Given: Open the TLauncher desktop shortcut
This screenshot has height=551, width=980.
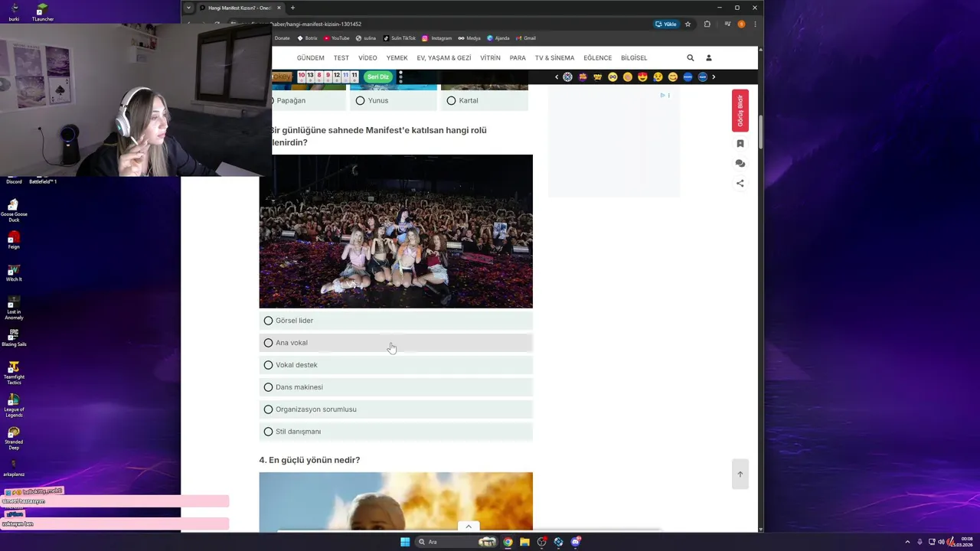Looking at the screenshot, I should pyautogui.click(x=42, y=12).
